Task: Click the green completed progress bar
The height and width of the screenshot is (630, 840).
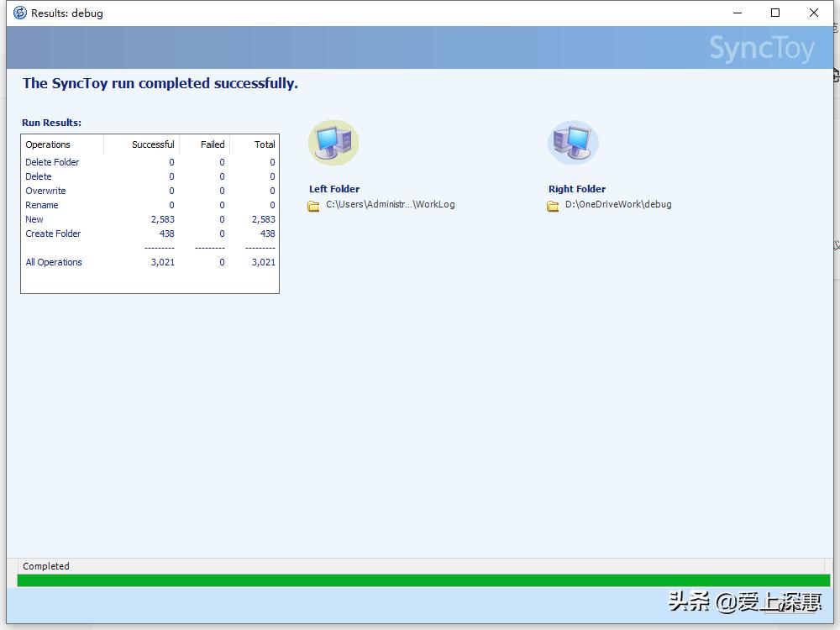Action: click(x=423, y=580)
